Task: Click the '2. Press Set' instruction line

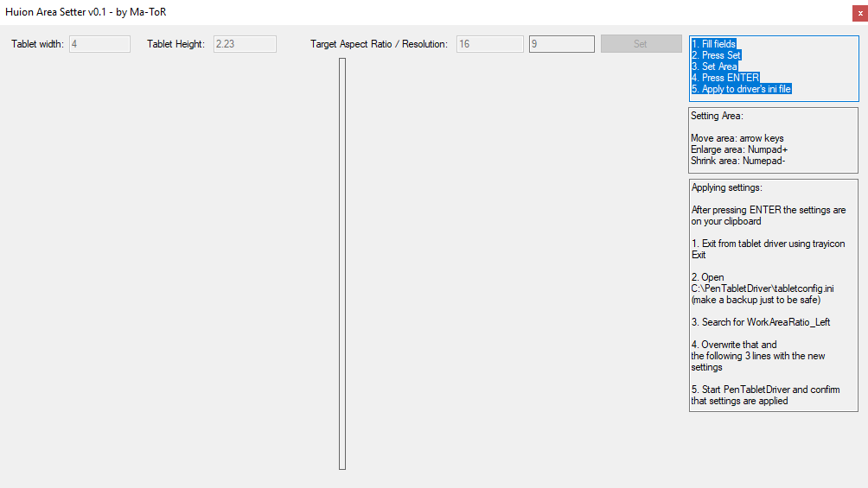Action: [x=716, y=55]
